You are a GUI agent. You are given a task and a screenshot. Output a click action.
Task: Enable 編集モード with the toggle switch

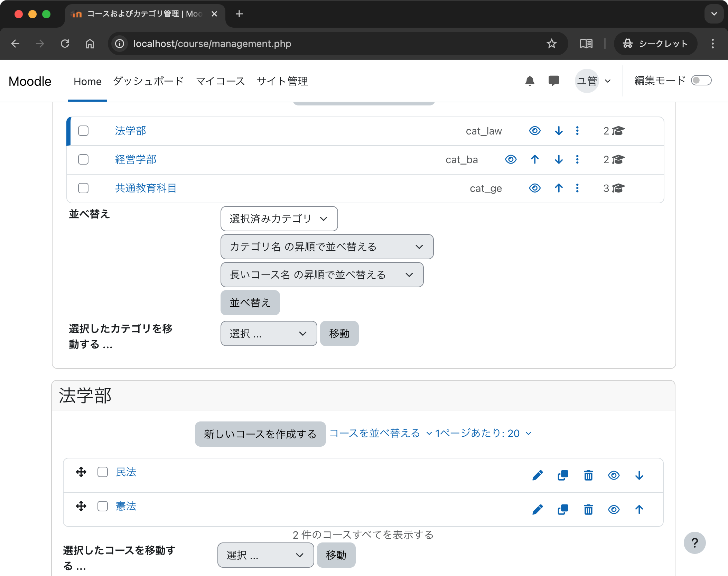pos(701,80)
